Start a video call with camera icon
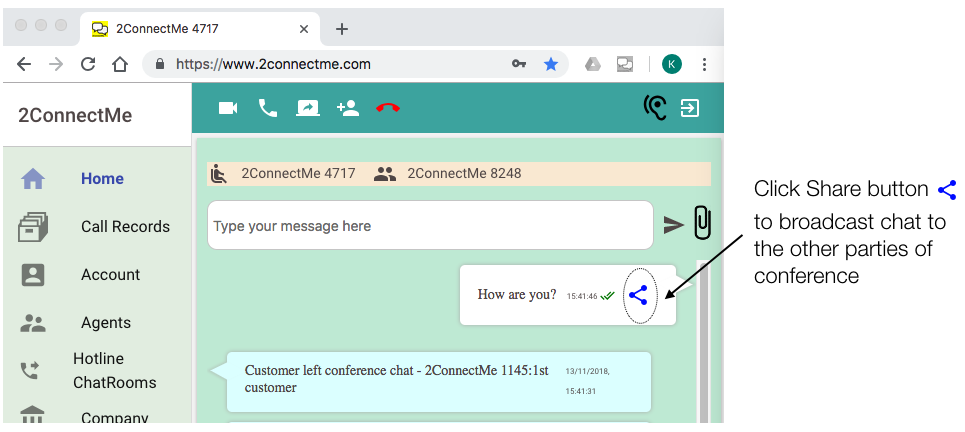 (x=228, y=108)
